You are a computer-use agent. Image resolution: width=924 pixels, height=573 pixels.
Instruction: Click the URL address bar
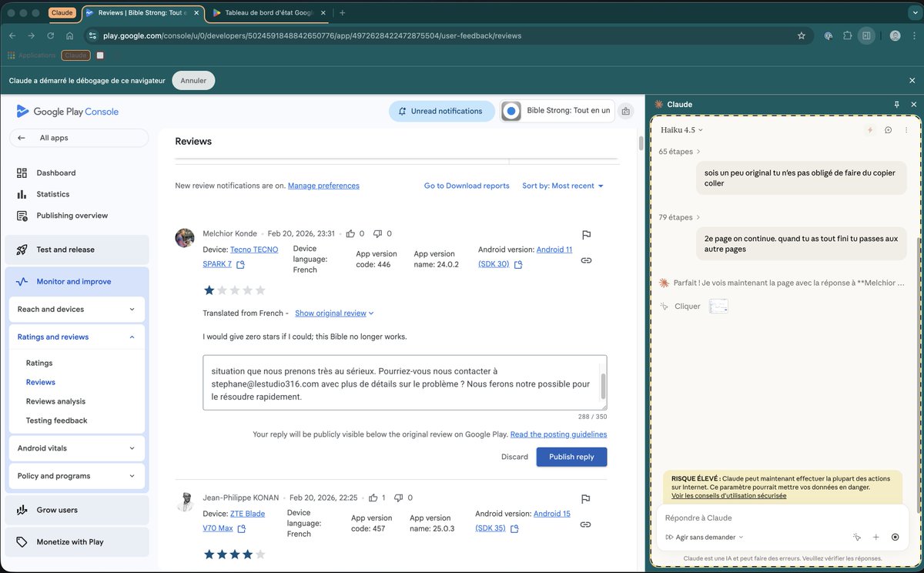447,35
